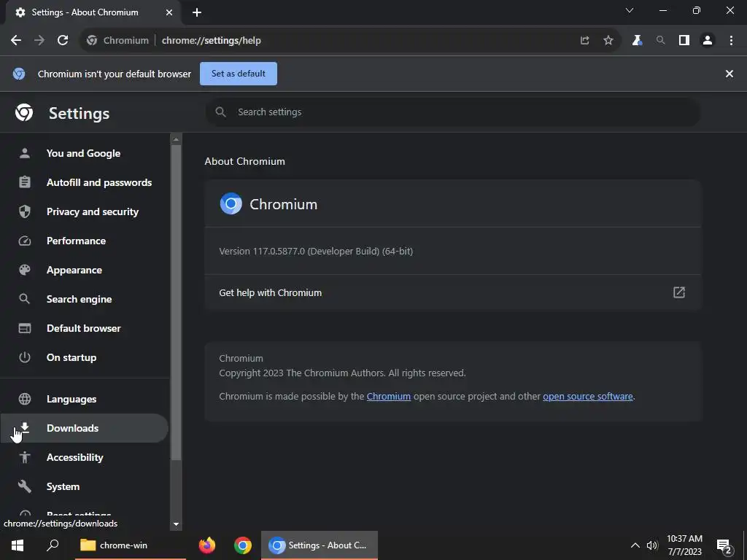Viewport: 747px width, 560px height.
Task: Click the Default browser sidebar label
Action: tap(84, 328)
